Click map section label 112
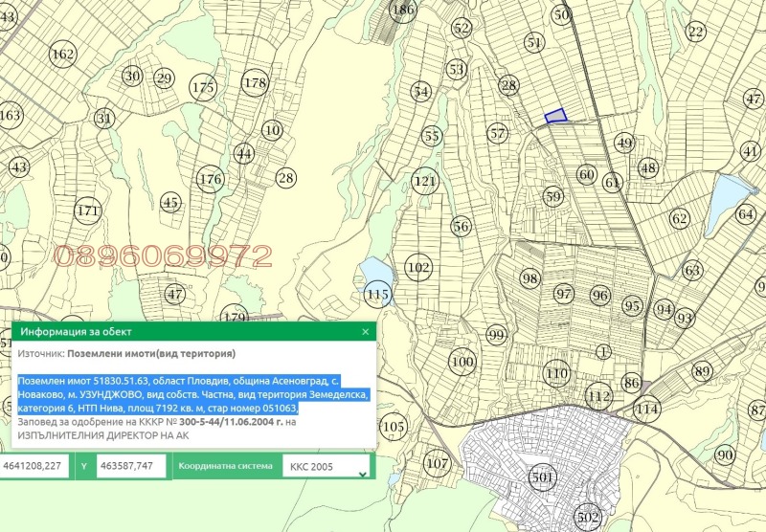The height and width of the screenshot is (532, 766). [599, 396]
